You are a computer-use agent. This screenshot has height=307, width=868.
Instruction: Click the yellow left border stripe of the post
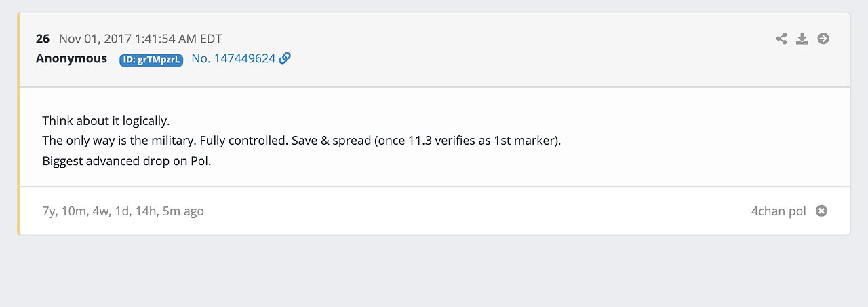click(x=19, y=136)
